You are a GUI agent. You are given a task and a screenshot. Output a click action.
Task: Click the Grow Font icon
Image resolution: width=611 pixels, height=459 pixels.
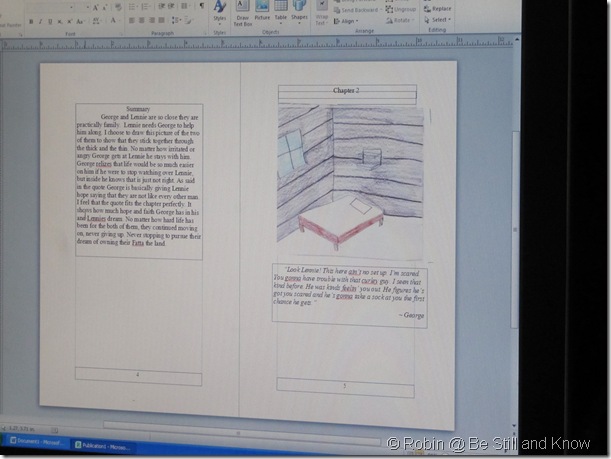95,8
